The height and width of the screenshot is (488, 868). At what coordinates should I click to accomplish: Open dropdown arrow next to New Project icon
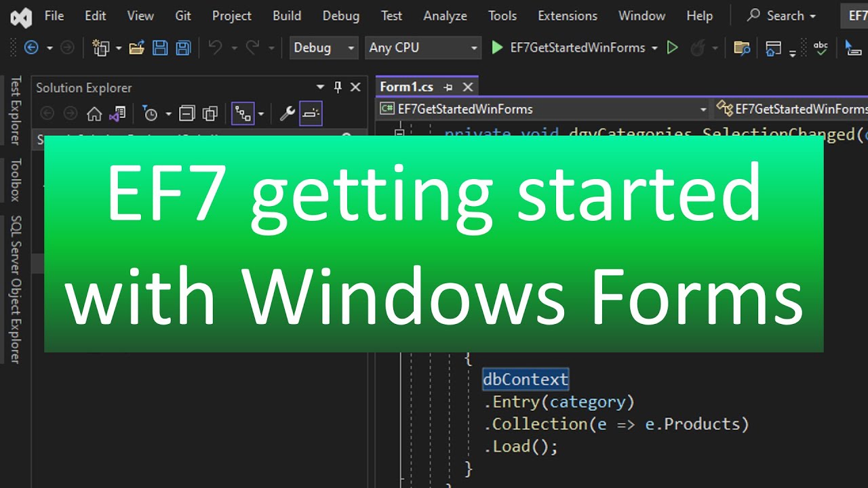[118, 48]
